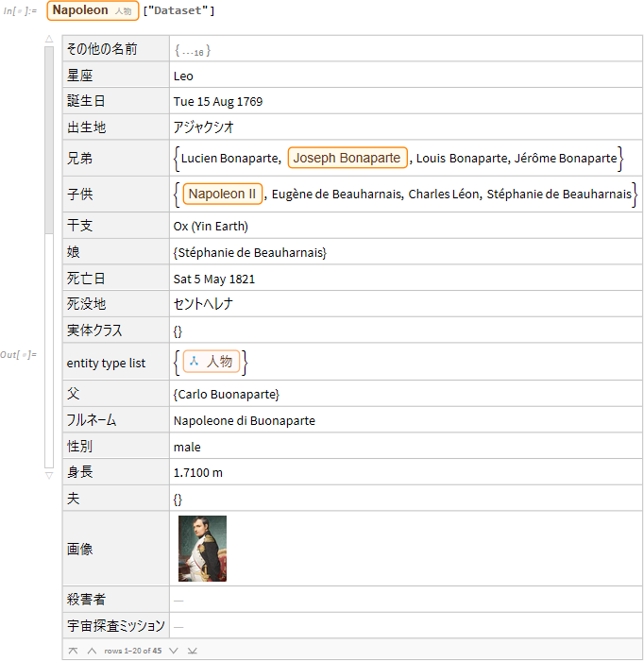The width and height of the screenshot is (644, 661).
Task: Click the Carlo Buonaparte father value
Action: point(227,394)
